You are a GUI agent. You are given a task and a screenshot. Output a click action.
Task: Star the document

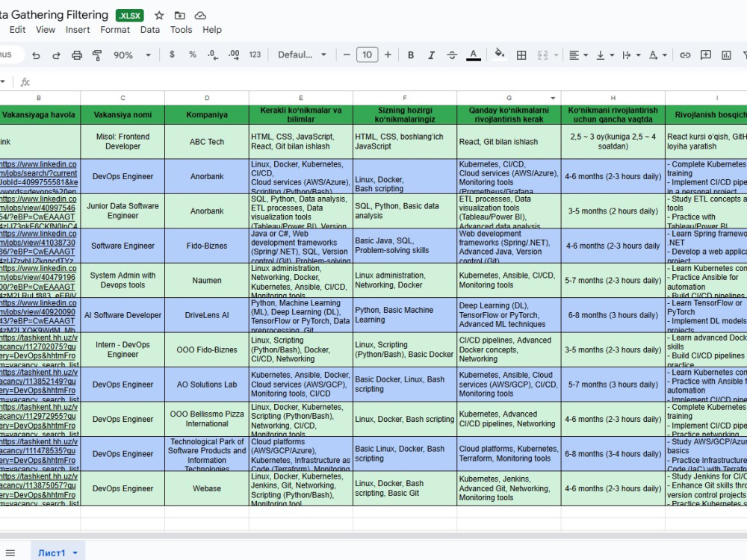[159, 16]
